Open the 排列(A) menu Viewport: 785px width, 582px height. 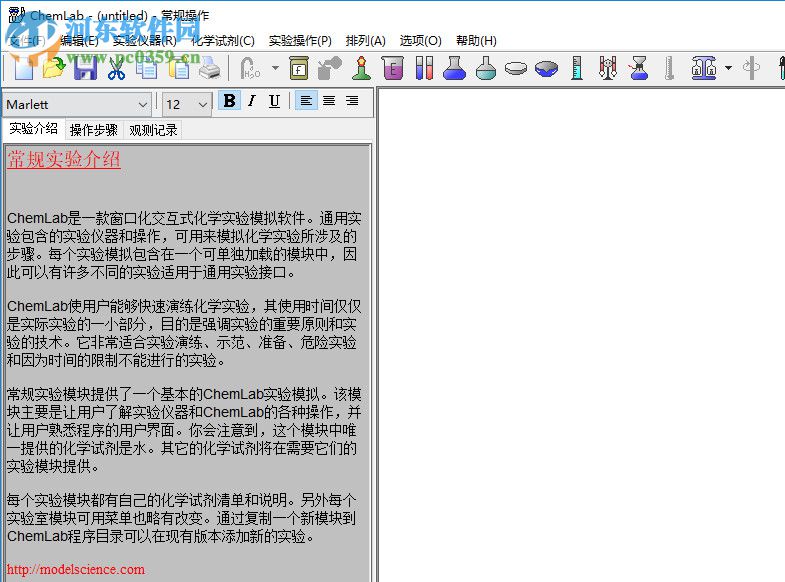pos(365,41)
